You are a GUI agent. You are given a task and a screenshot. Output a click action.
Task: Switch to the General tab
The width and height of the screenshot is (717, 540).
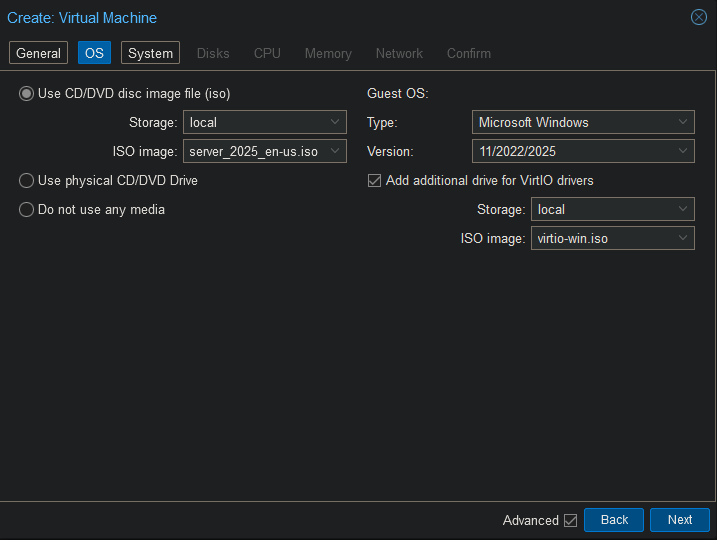click(x=39, y=53)
